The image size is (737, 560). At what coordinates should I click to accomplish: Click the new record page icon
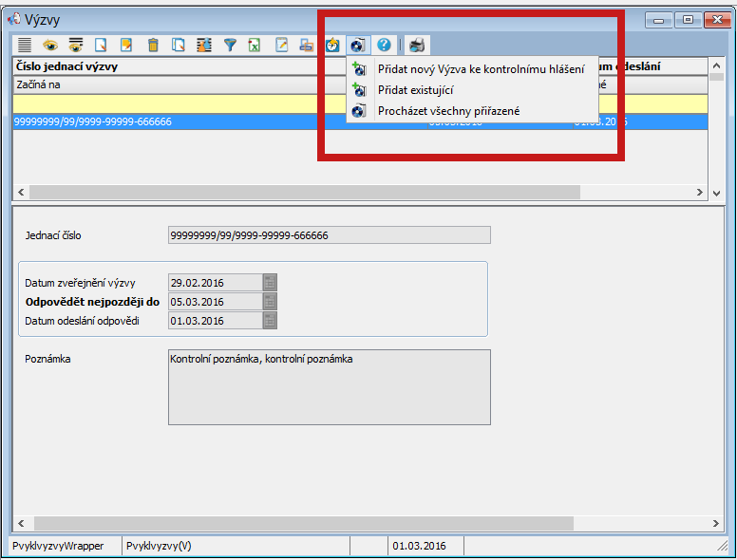[x=100, y=45]
